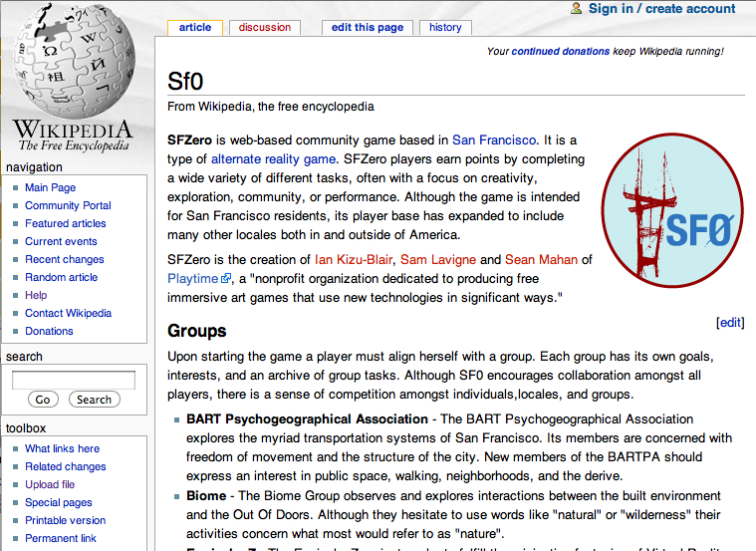
Task: Open Featured articles in navigation
Action: pos(66,223)
